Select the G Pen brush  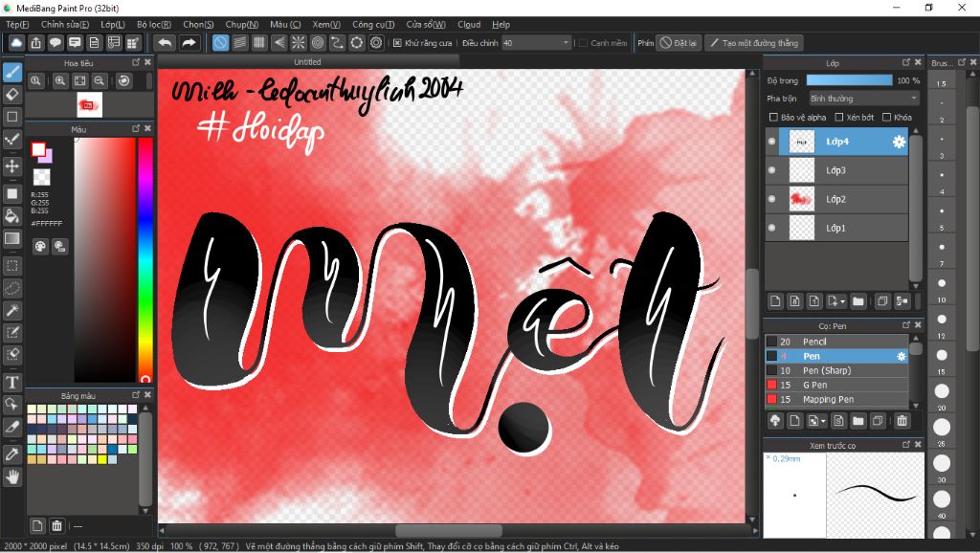(x=836, y=385)
